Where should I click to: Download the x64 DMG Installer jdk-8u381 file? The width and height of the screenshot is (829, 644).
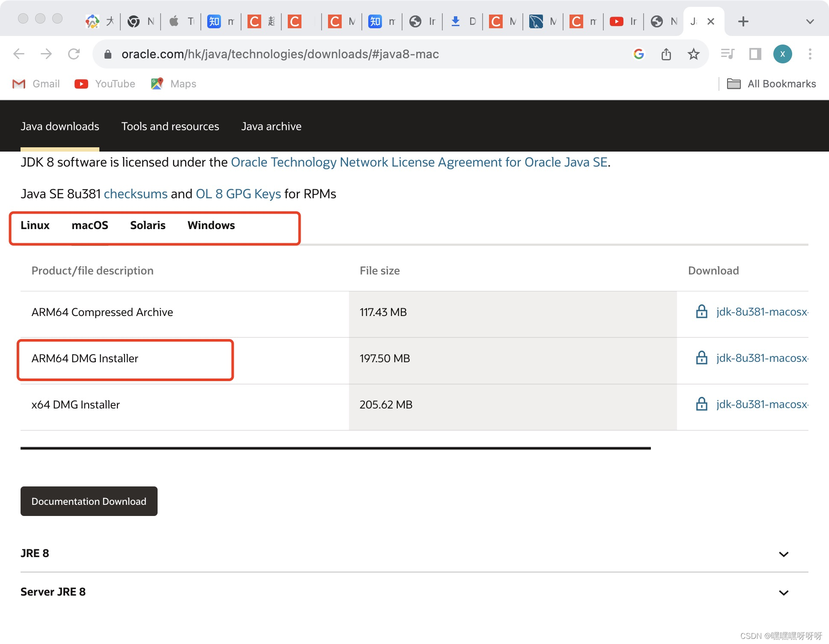coord(762,404)
